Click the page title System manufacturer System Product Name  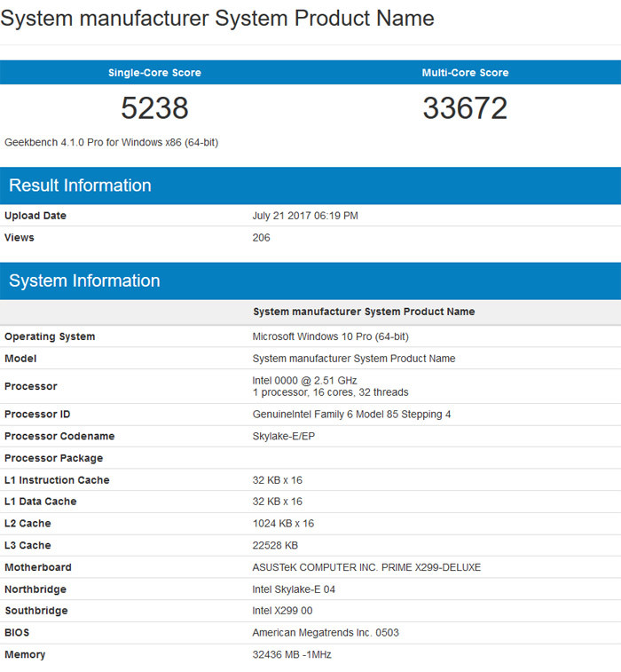(x=217, y=19)
